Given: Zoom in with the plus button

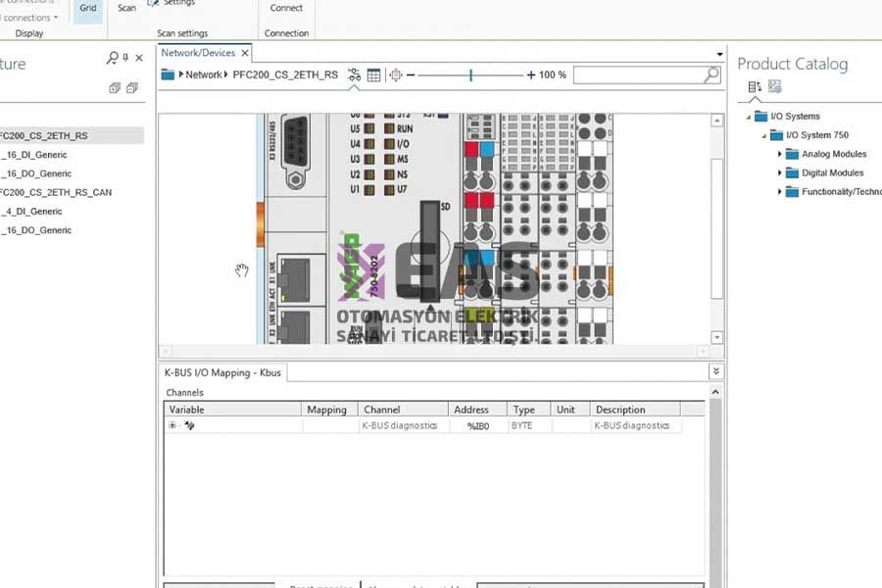Looking at the screenshot, I should [x=530, y=74].
